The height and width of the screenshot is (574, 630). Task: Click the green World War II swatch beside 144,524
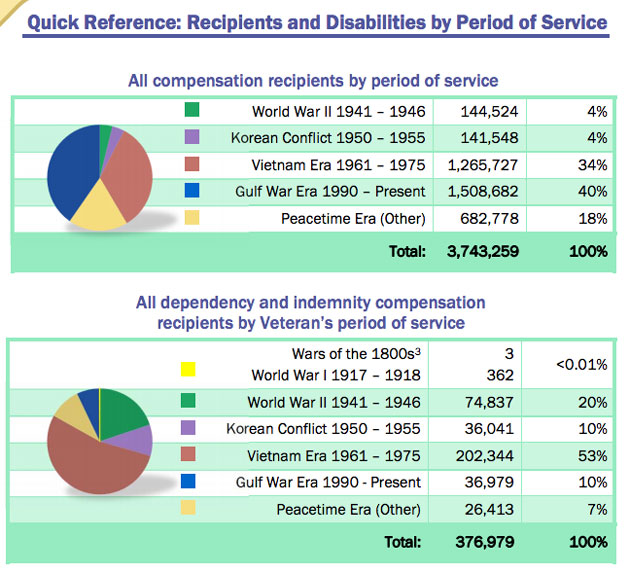pos(193,111)
